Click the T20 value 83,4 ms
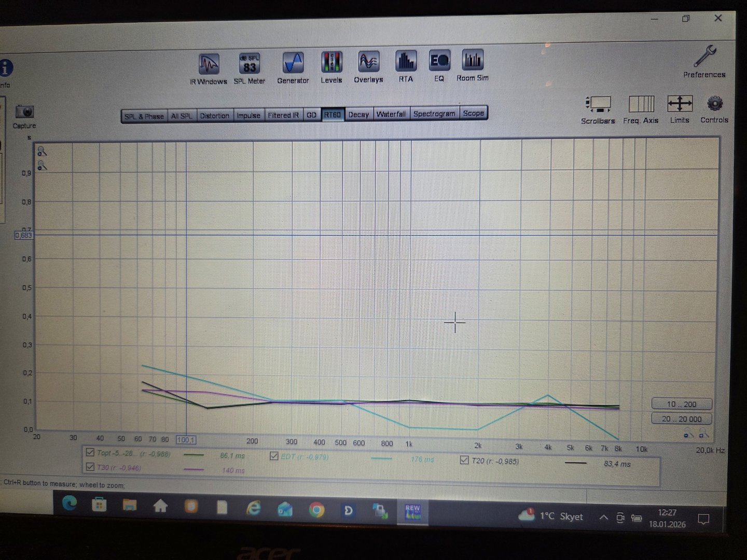 tap(617, 464)
